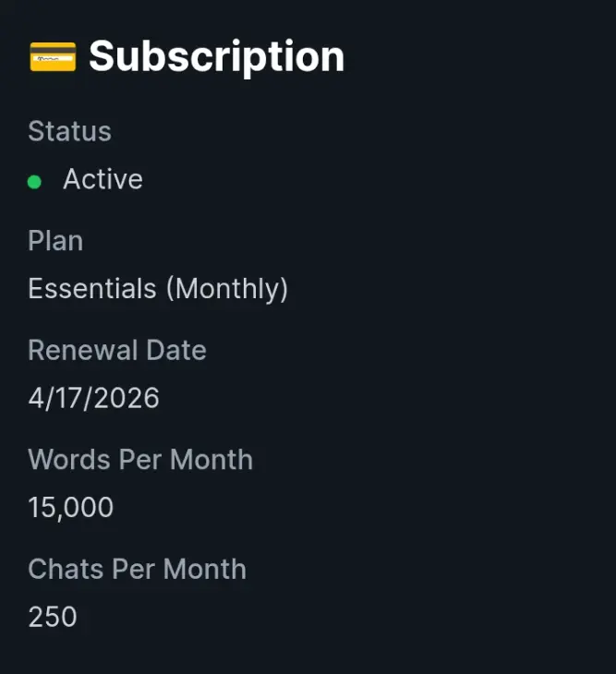This screenshot has height=674, width=616.
Task: Click the word Month in Words Per Month
Action: [x=211, y=460]
